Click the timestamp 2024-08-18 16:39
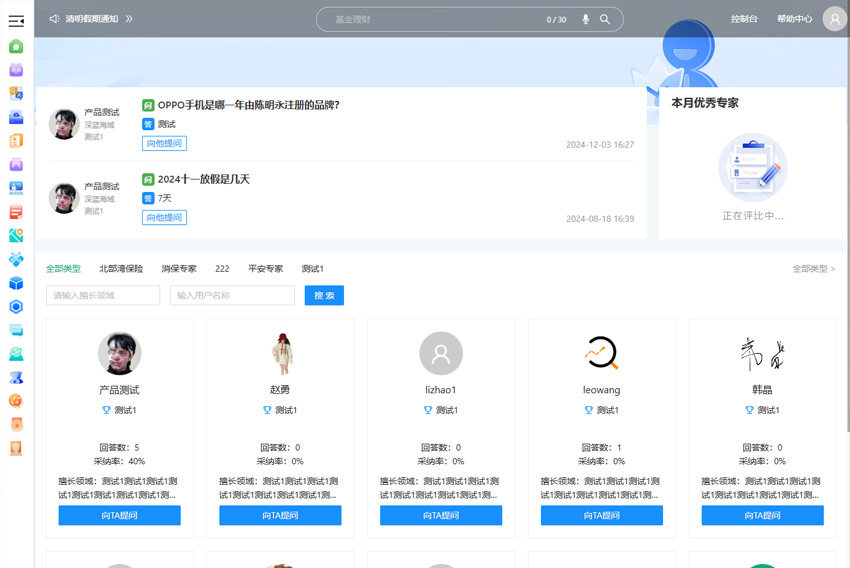 click(x=600, y=219)
